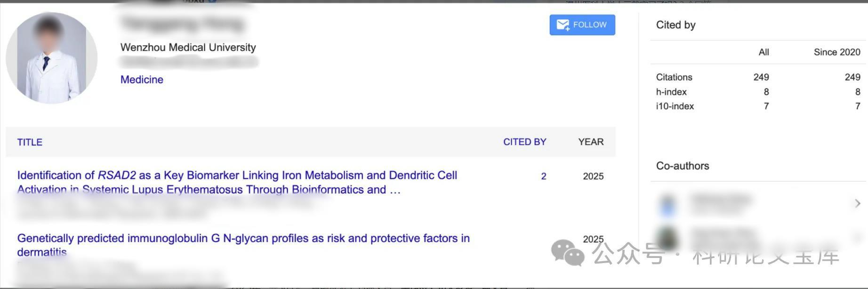Click the first co-author's blurred name
The height and width of the screenshot is (289, 868).
tap(721, 200)
